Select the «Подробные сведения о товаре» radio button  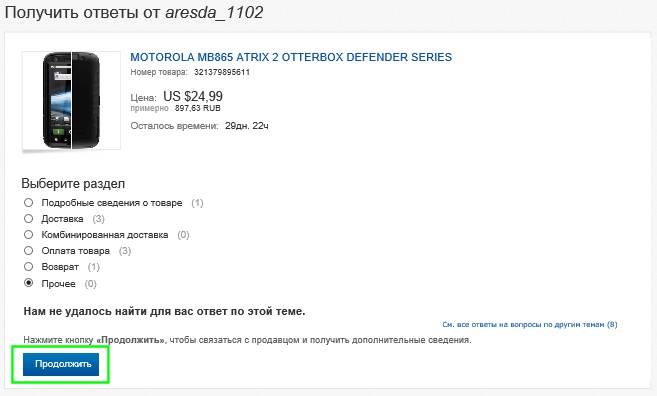[x=28, y=203]
